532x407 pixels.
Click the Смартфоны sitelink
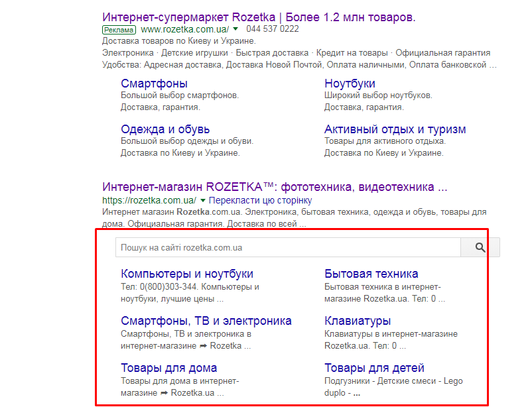click(154, 84)
